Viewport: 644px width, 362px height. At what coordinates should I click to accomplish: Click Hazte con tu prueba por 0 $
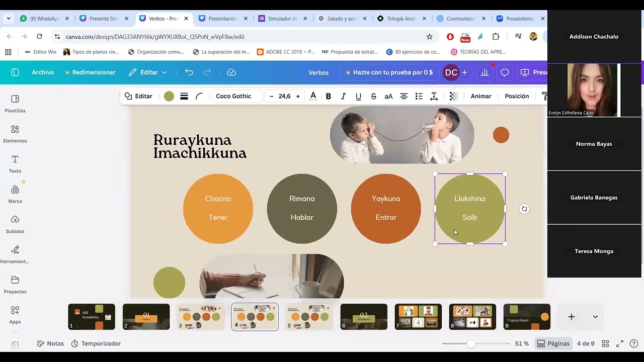tap(389, 72)
